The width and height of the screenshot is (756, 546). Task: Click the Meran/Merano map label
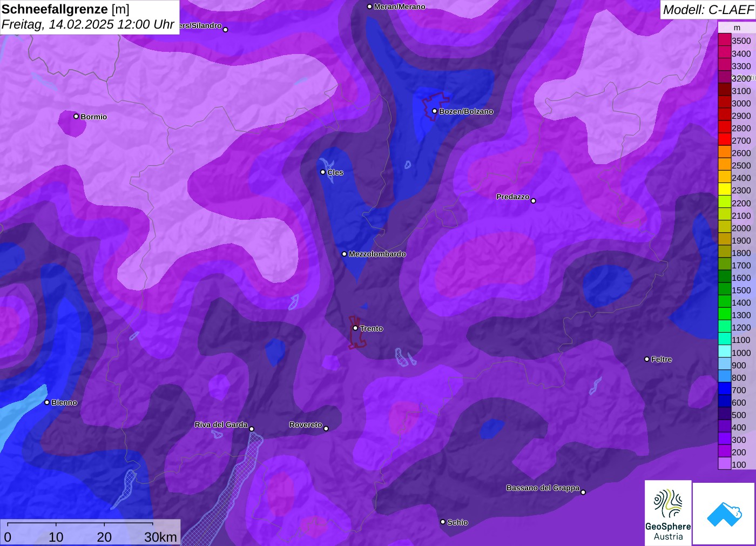click(400, 6)
